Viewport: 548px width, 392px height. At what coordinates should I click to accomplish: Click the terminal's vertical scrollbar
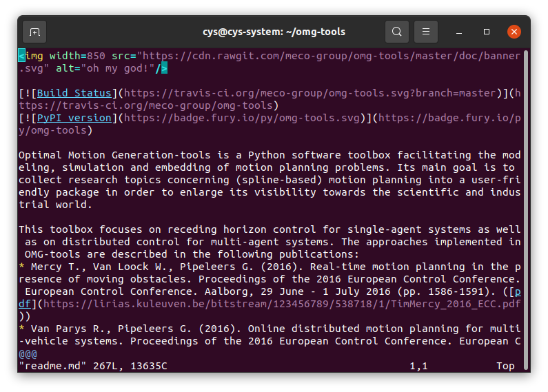525,207
